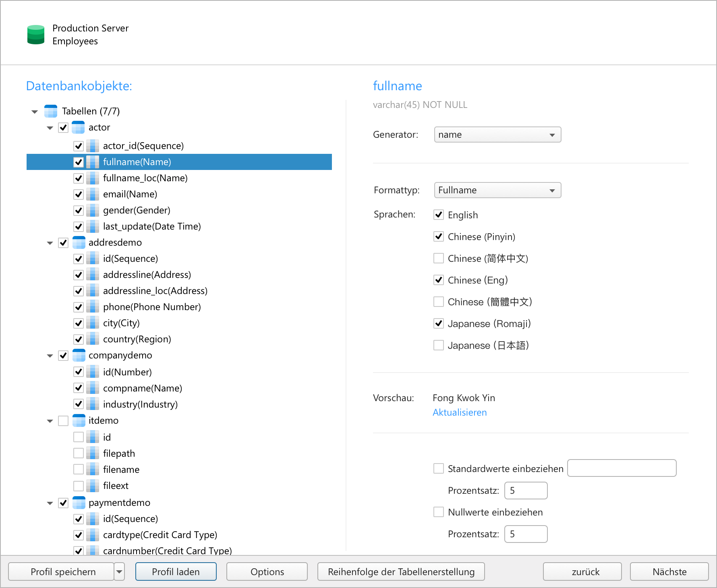Go back with the zurück button
717x588 pixels.
[x=582, y=571]
